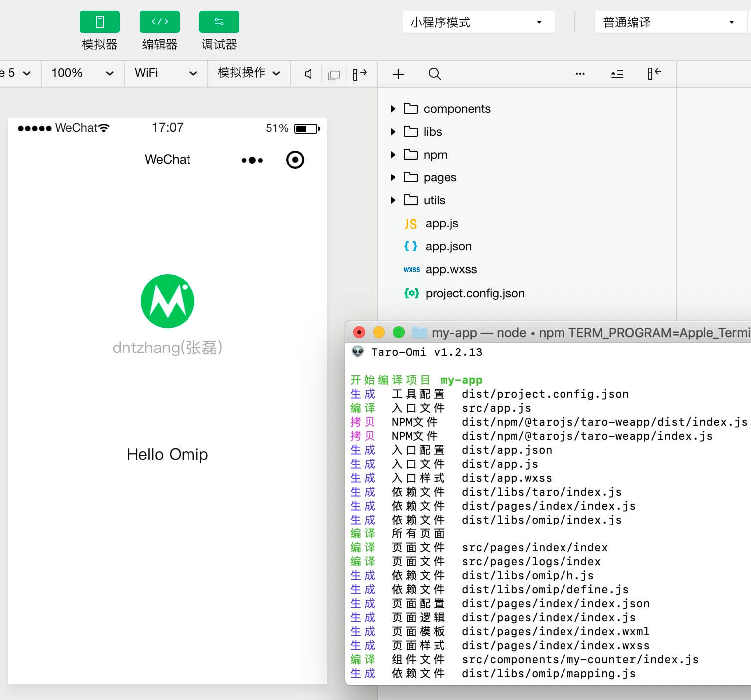The image size is (751, 700).
Task: Open the WiFi network dropdown
Action: pos(166,73)
